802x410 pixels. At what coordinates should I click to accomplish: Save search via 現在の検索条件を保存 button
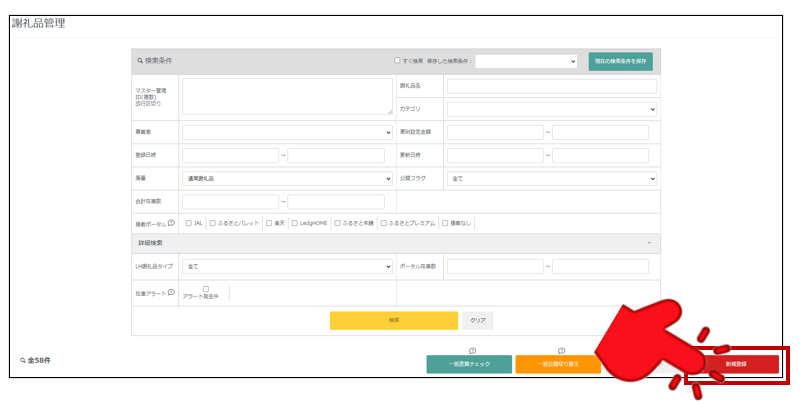(620, 61)
